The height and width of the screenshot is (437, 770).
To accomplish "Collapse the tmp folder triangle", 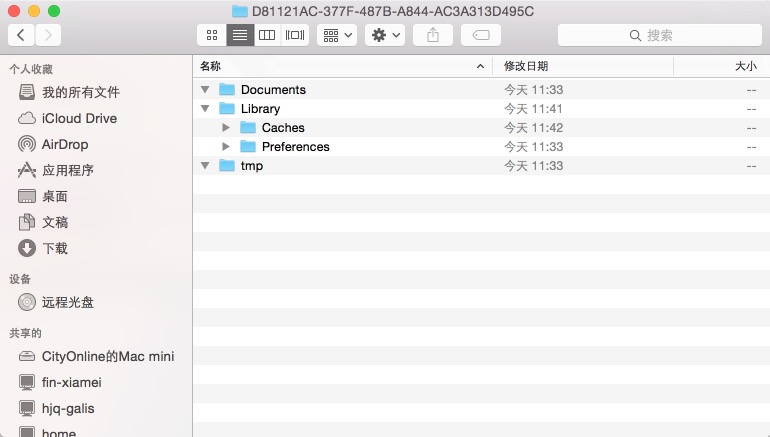I will click(205, 165).
